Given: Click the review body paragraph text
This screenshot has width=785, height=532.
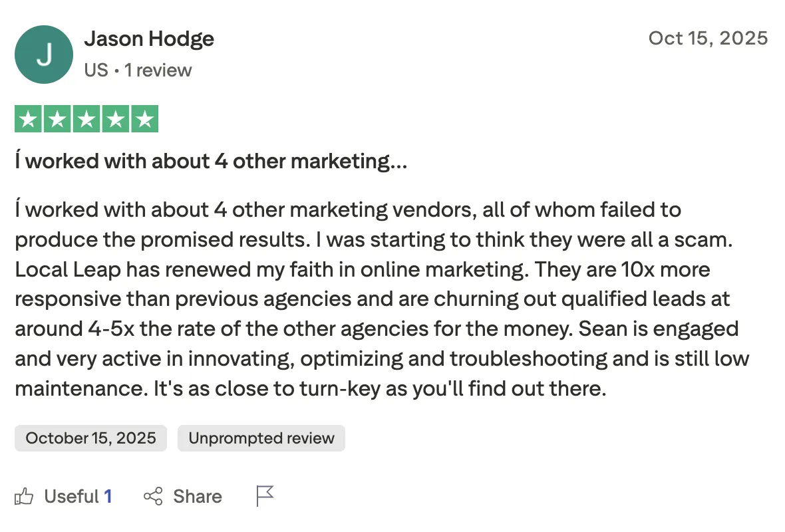Looking at the screenshot, I should pyautogui.click(x=382, y=299).
